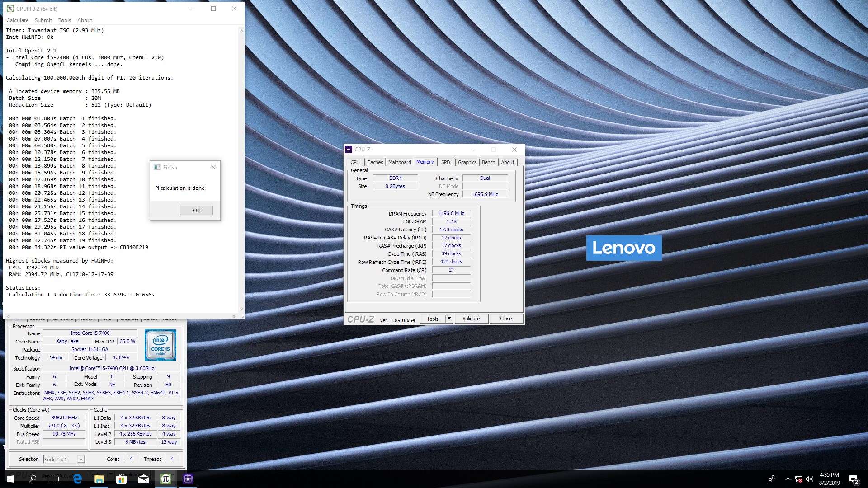
Task: Click the CPU-Z title bar icon
Action: [x=349, y=150]
